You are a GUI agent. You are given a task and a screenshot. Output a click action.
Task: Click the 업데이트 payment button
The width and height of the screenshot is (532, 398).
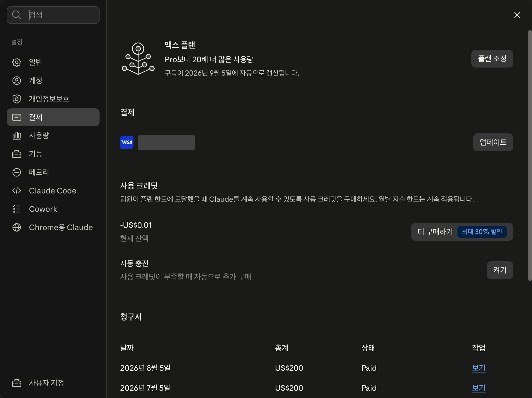[493, 142]
